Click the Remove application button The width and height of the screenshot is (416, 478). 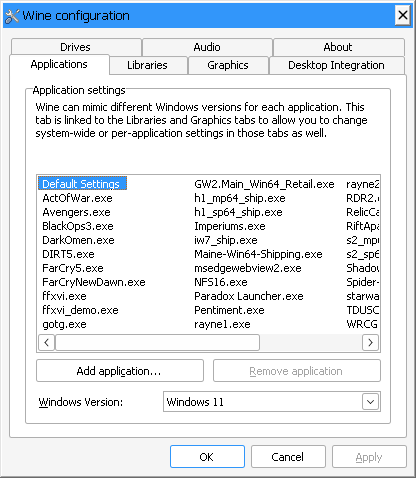297,371
